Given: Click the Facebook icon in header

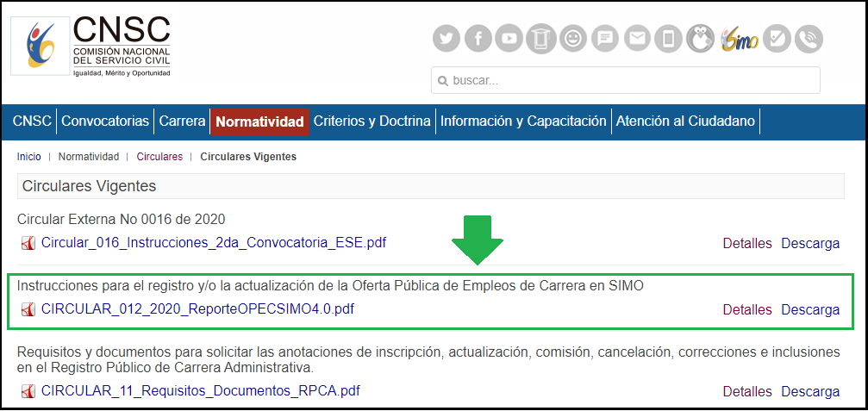Looking at the screenshot, I should [x=478, y=39].
